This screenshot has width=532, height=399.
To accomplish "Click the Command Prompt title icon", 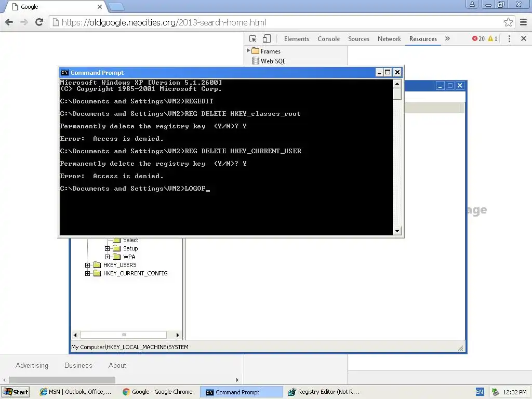I will click(x=64, y=73).
